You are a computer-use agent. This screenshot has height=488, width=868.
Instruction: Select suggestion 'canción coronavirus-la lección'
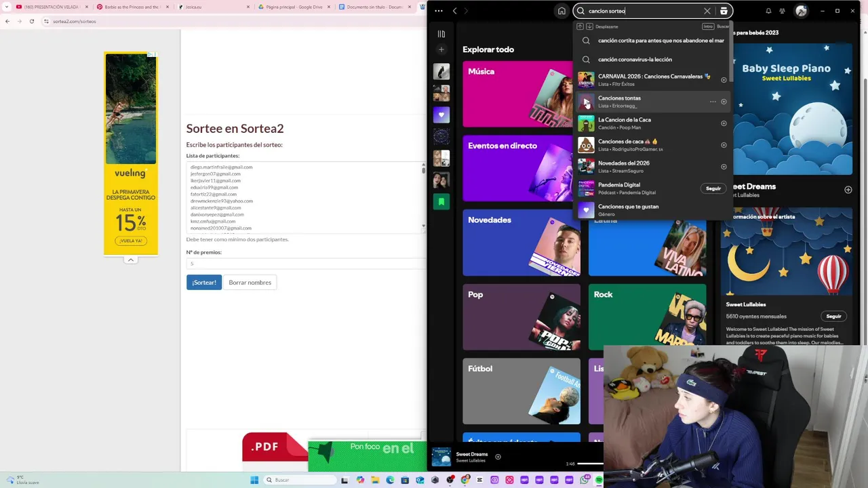653,60
